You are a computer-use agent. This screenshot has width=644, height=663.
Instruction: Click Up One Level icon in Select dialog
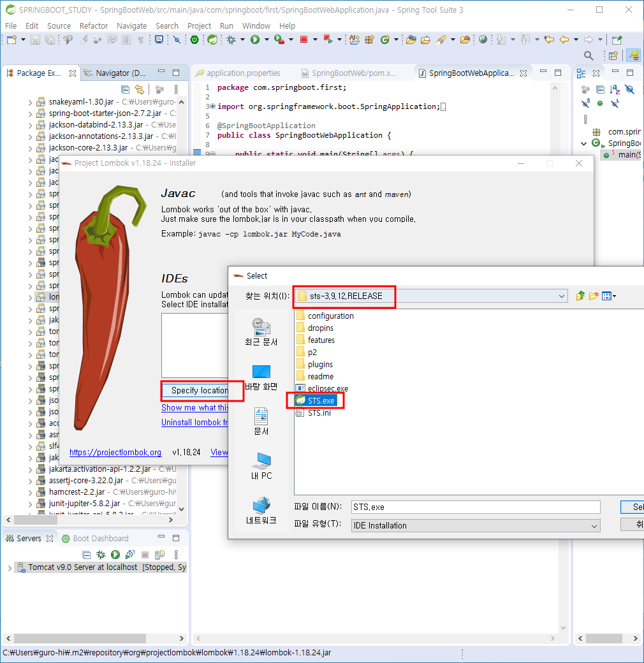pos(580,296)
